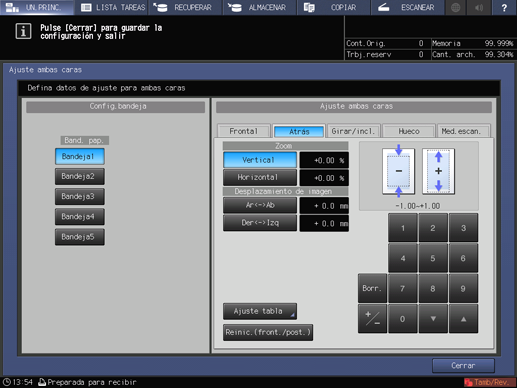
Task: Increase value with up arrow key
Action: [463, 319]
